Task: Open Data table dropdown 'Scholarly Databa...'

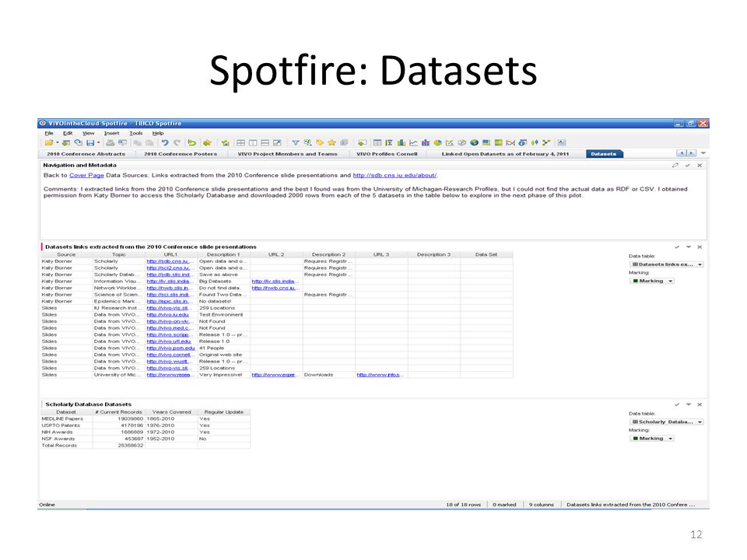Action: pyautogui.click(x=667, y=422)
